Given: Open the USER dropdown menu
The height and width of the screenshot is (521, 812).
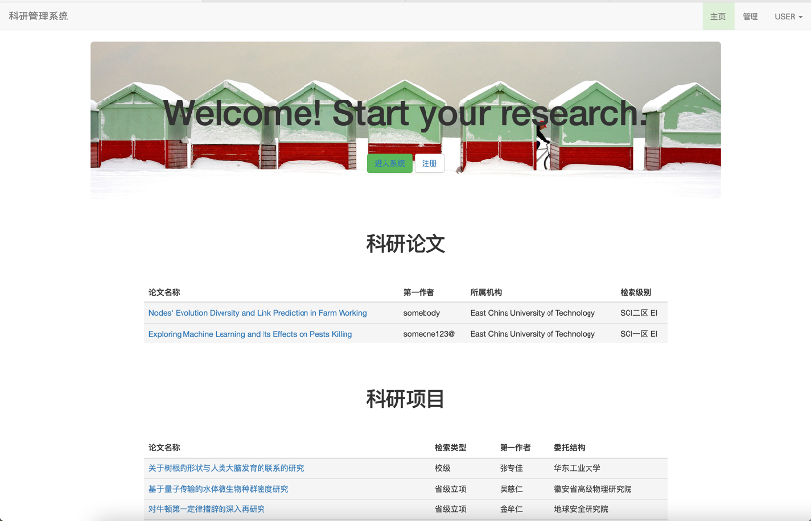Looking at the screenshot, I should pos(789,16).
